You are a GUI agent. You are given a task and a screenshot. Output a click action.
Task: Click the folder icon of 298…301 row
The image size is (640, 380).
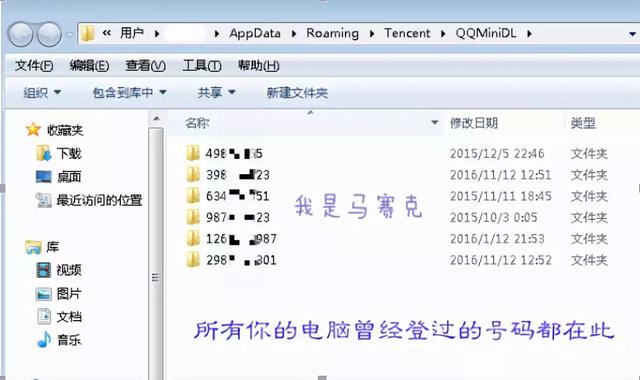pyautogui.click(x=193, y=260)
